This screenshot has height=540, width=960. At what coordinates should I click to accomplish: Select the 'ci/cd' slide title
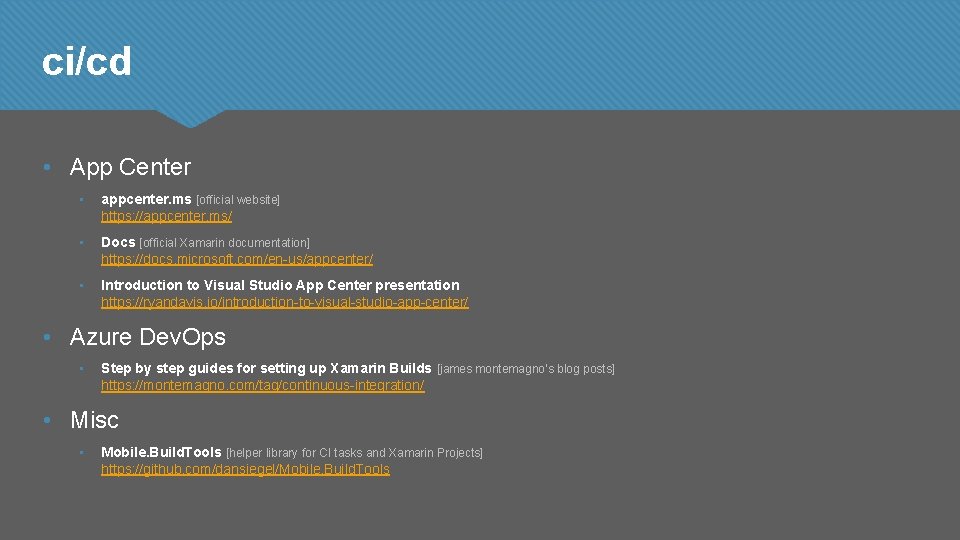(x=86, y=61)
